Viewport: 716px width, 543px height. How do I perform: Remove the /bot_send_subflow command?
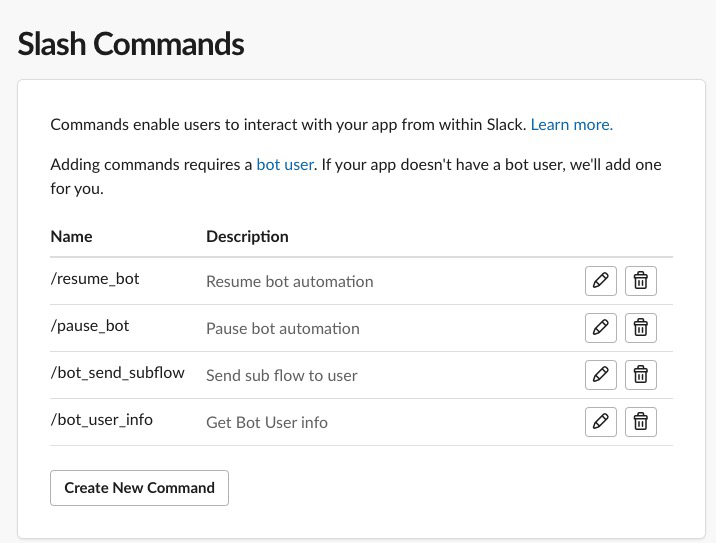(641, 374)
